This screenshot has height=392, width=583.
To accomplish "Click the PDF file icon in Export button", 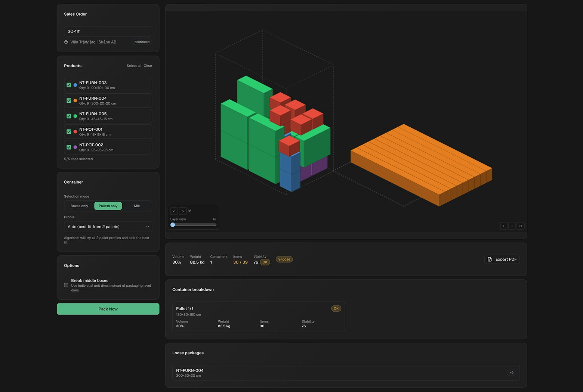I will (490, 259).
